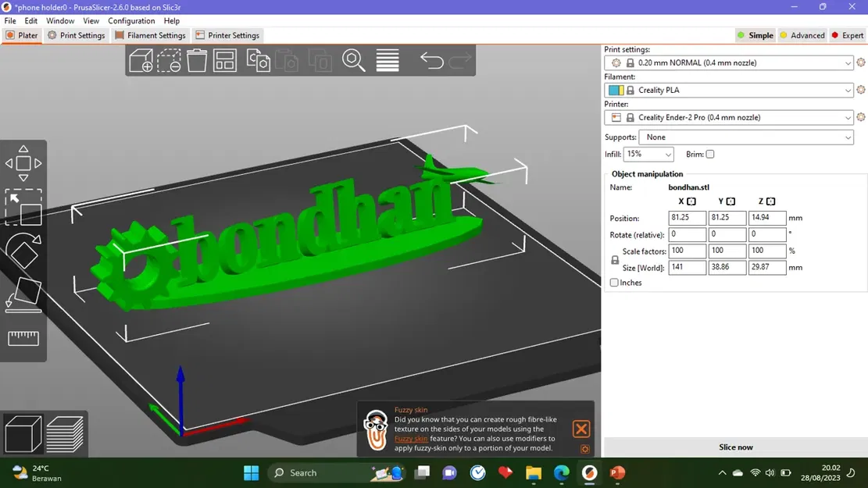Open hint notification settings gear
The width and height of the screenshot is (868, 488).
coord(585,449)
